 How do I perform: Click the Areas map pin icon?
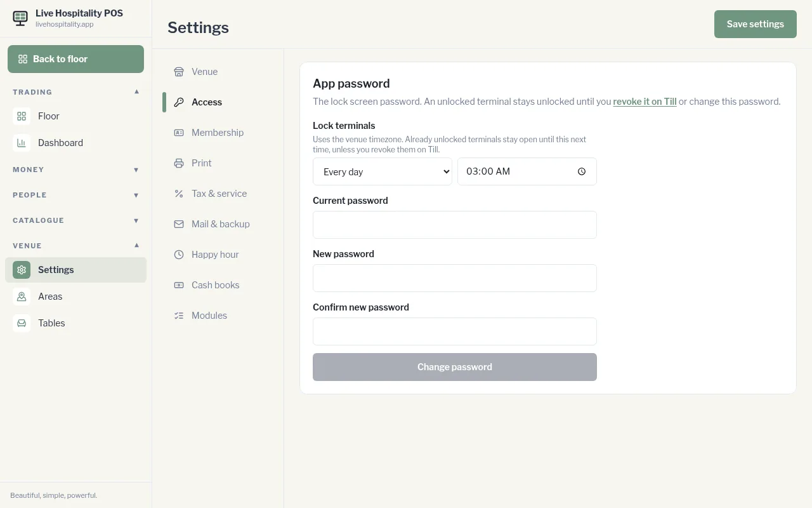22,297
